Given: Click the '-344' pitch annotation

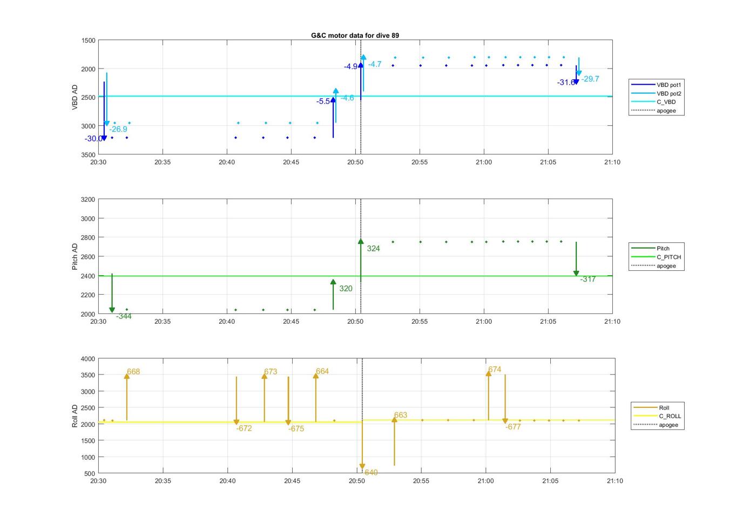Looking at the screenshot, I should click(124, 316).
